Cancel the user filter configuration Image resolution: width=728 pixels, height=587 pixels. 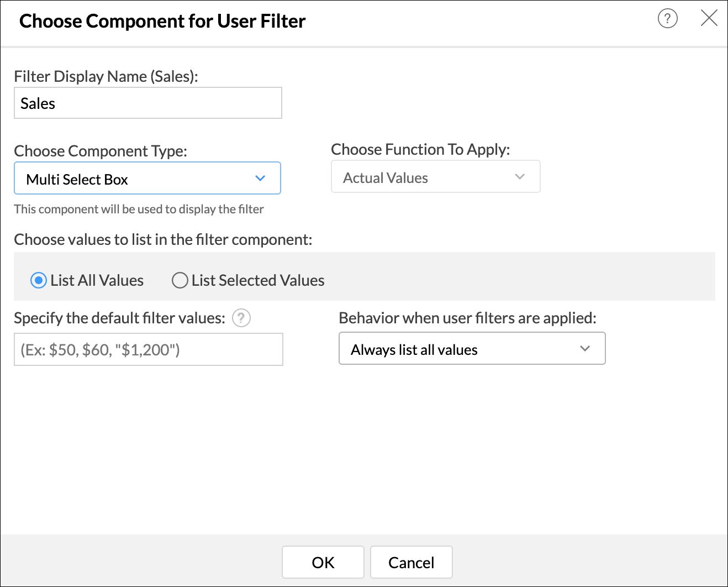pyautogui.click(x=411, y=562)
